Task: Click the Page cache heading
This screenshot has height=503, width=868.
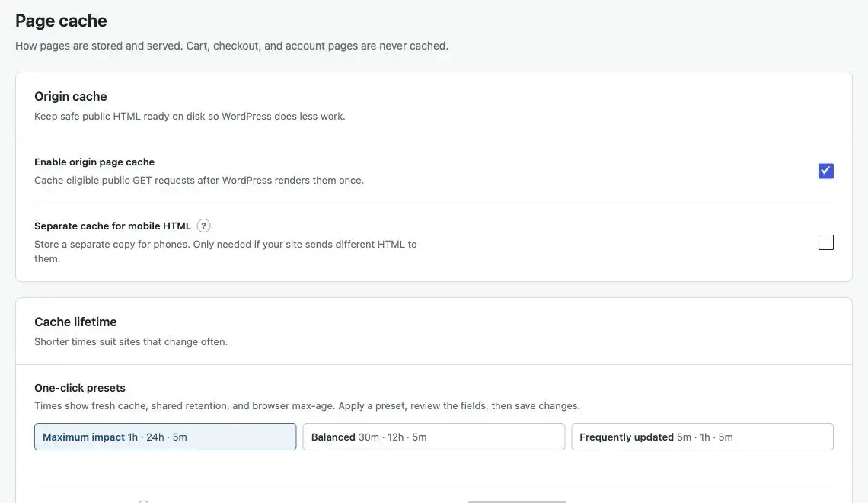Action: coord(61,21)
